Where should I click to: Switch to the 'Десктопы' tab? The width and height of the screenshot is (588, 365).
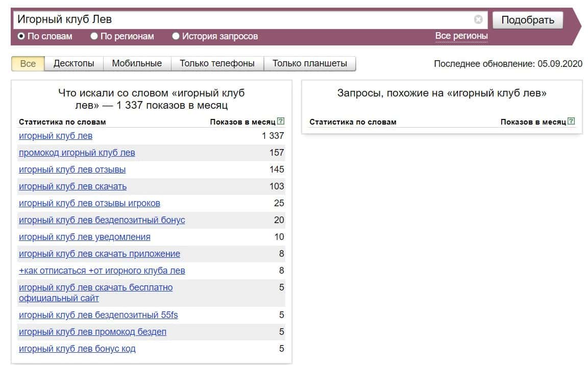(74, 64)
